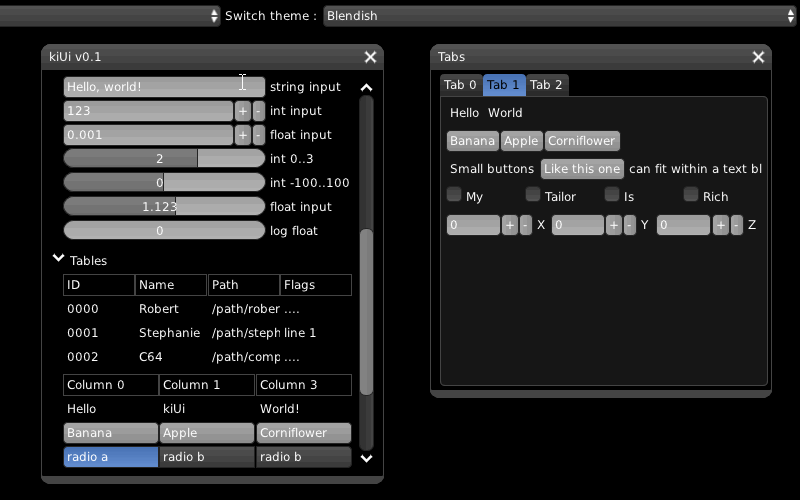Toggle the Rich checkbox
Viewport: 800px width, 500px height.
(691, 194)
